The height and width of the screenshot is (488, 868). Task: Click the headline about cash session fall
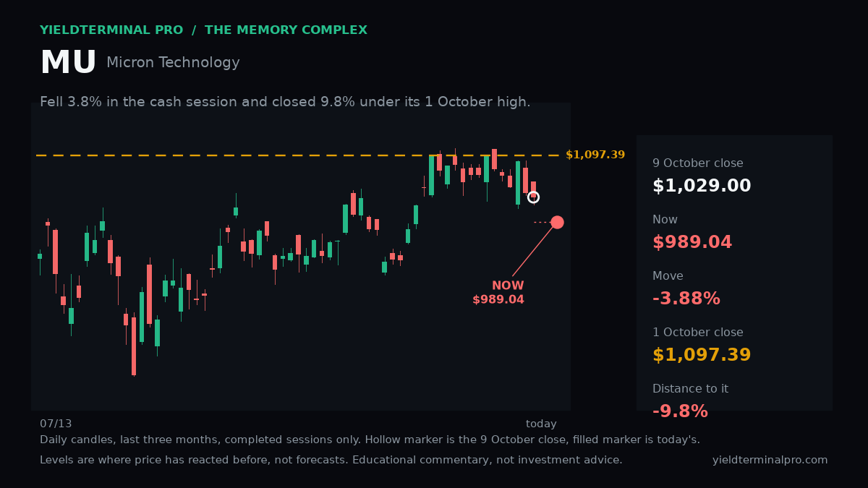click(x=285, y=102)
